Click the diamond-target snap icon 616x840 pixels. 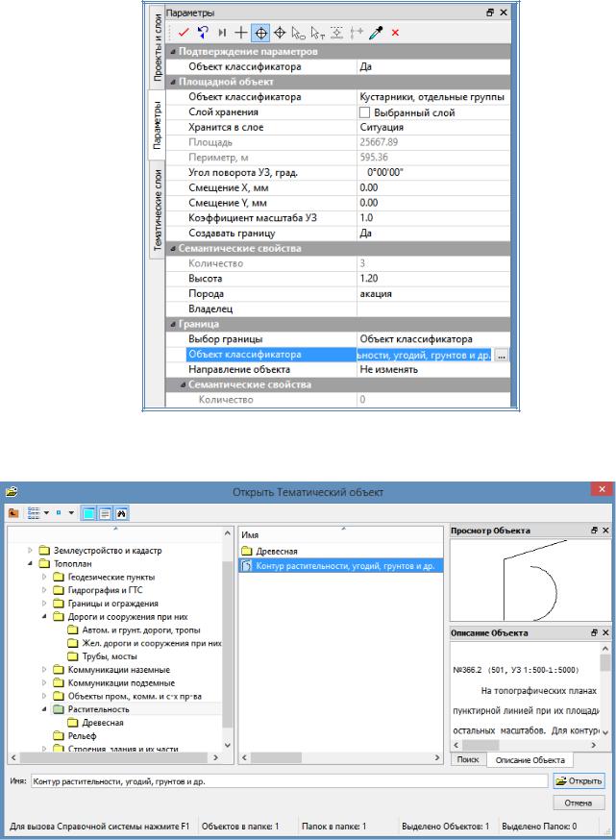click(x=280, y=33)
